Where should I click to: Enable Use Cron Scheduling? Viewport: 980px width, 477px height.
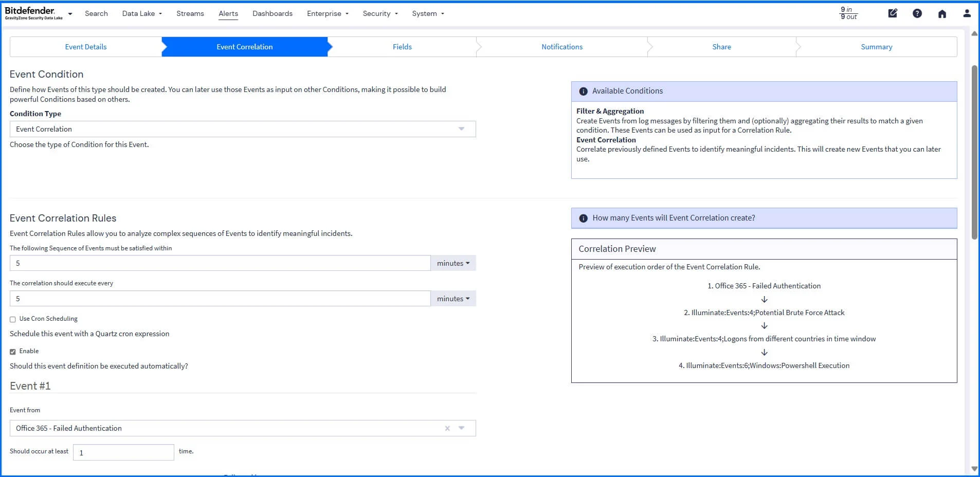pos(12,319)
